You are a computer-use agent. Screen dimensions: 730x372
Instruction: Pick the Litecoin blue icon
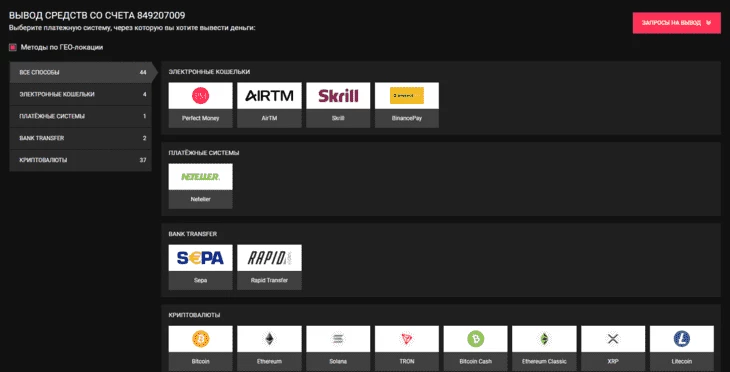[682, 339]
